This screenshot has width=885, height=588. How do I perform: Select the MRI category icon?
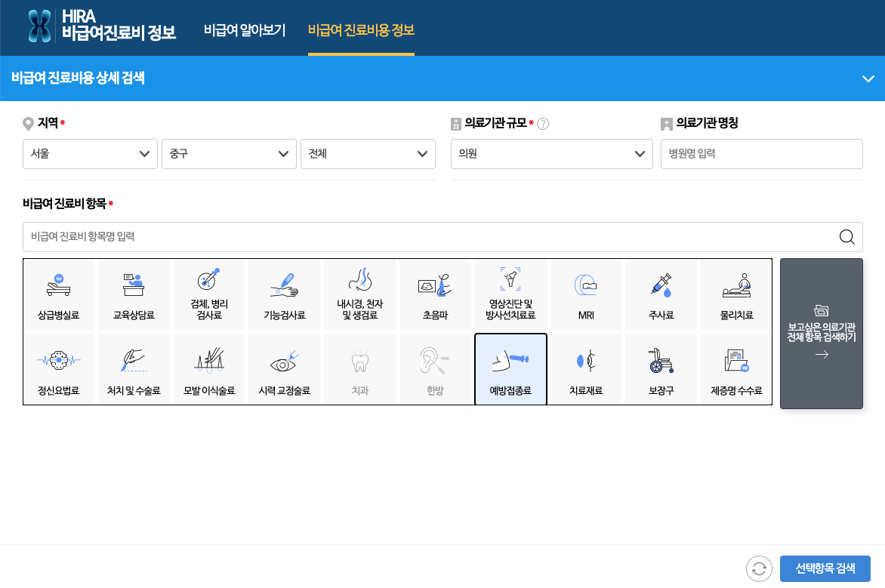tap(586, 294)
